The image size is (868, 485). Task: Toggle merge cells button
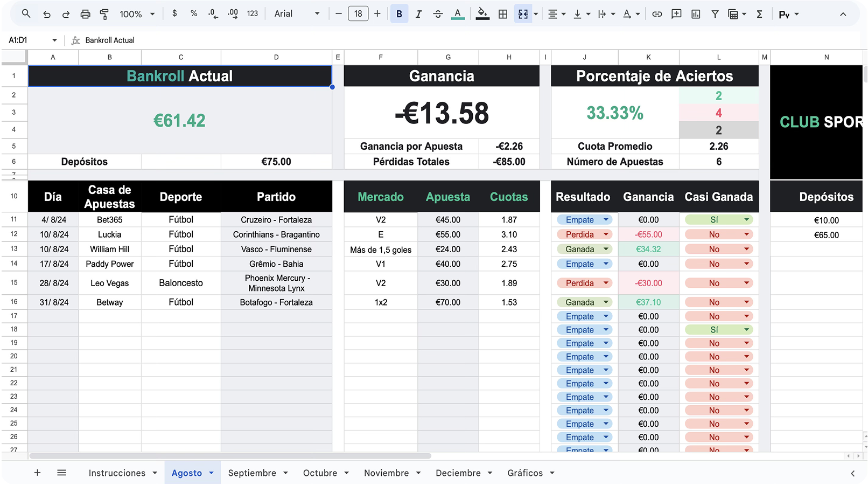tap(523, 14)
